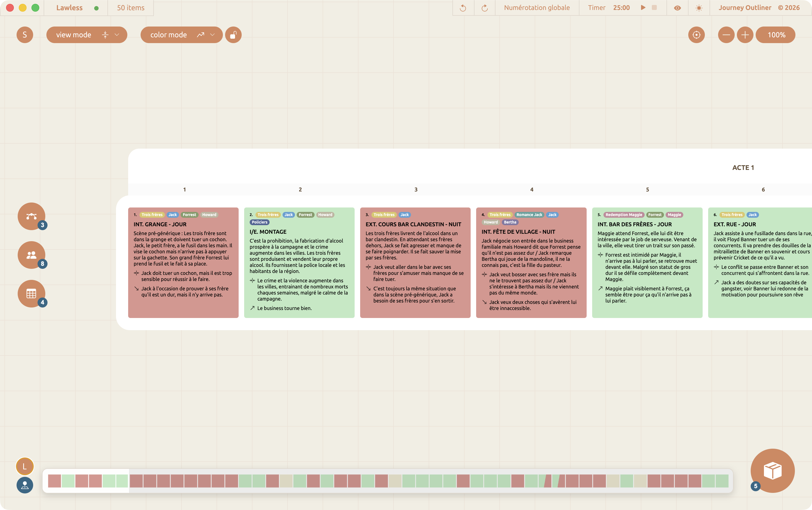
Task: Click Howard tag on card 2
Action: tap(325, 214)
